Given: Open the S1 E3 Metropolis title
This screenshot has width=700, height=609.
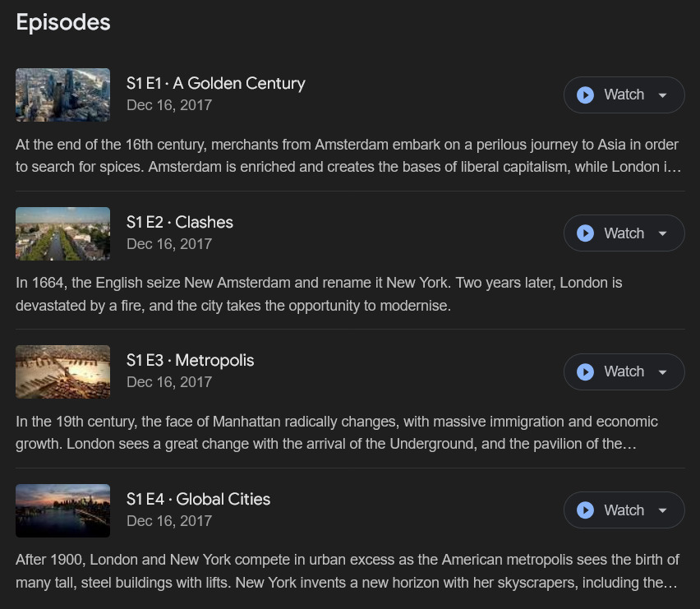Looking at the screenshot, I should coord(190,360).
